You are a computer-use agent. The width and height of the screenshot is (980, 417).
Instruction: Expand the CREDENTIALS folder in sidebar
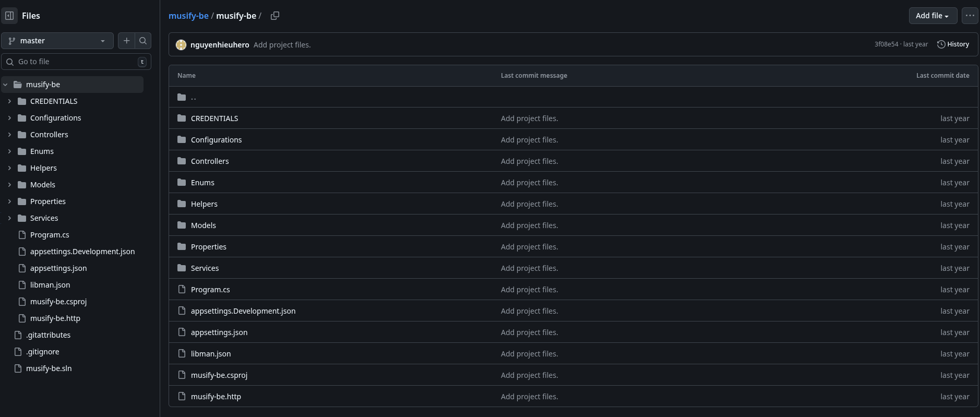(9, 101)
